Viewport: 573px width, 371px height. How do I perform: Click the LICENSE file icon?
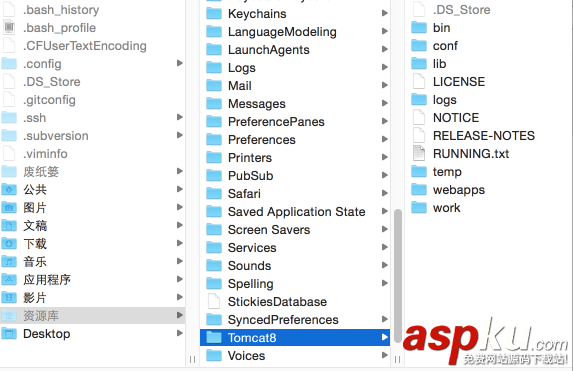pyautogui.click(x=419, y=82)
